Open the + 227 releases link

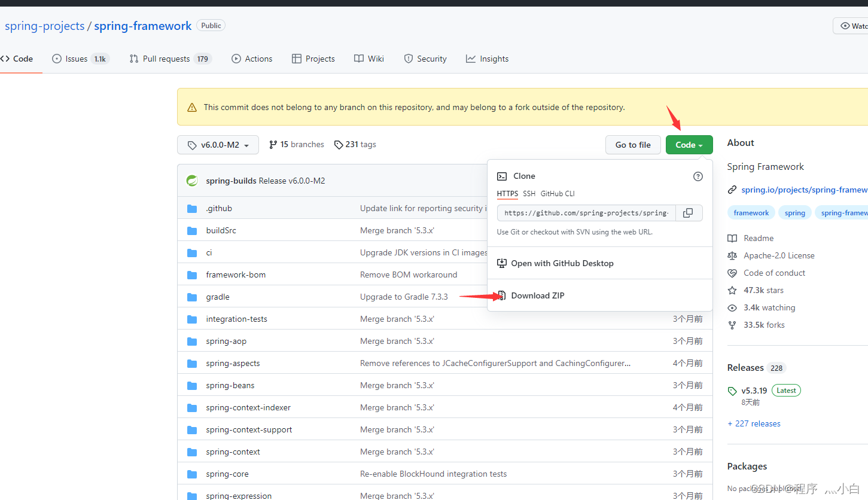pyautogui.click(x=754, y=423)
